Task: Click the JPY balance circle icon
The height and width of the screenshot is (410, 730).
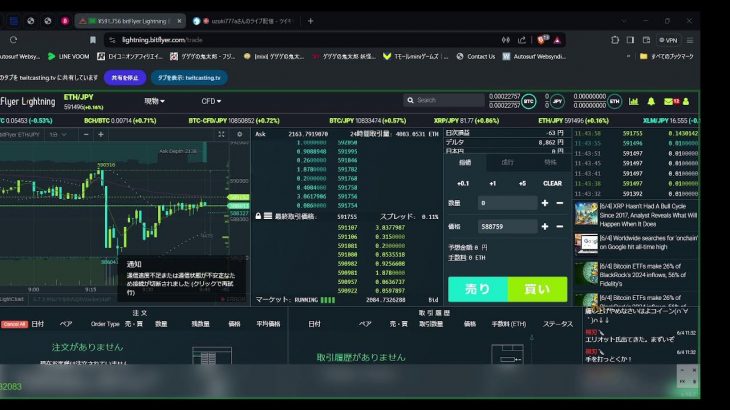Action: (557, 101)
